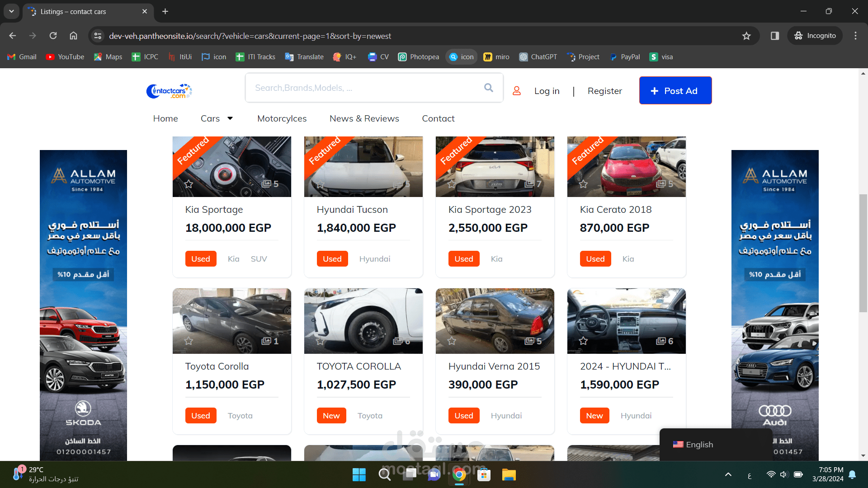Reload the page using refresh icon
This screenshot has height=488, width=868.
tap(53, 36)
